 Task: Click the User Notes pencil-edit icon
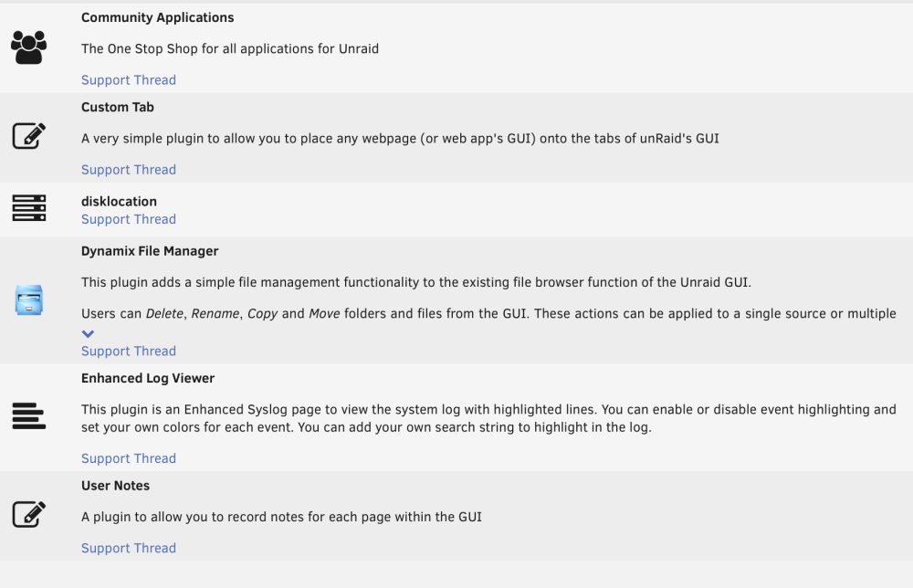pyautogui.click(x=29, y=515)
